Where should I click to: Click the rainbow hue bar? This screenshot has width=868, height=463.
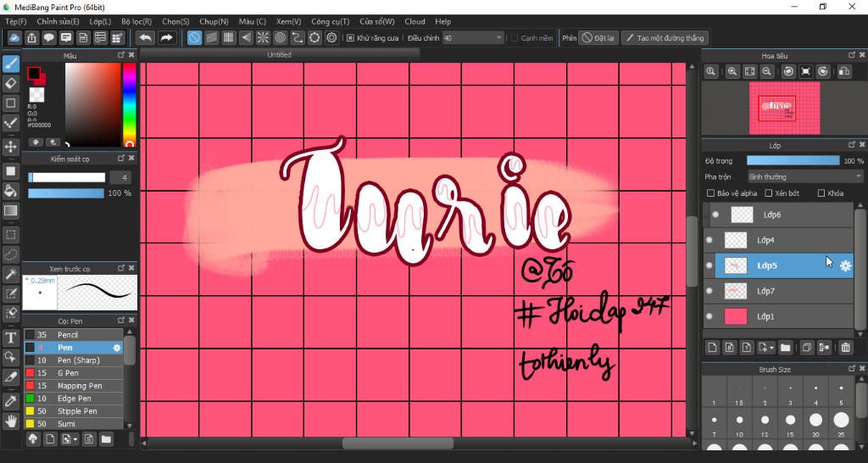click(x=129, y=104)
